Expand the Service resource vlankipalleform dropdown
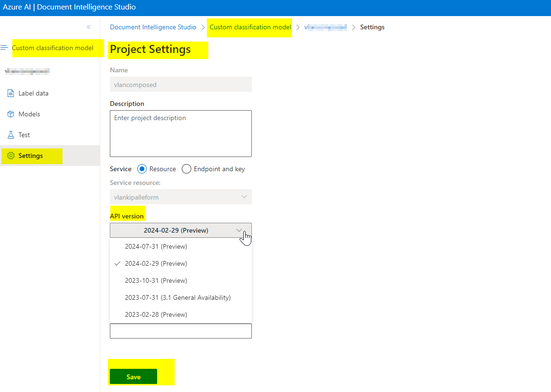 pos(181,197)
